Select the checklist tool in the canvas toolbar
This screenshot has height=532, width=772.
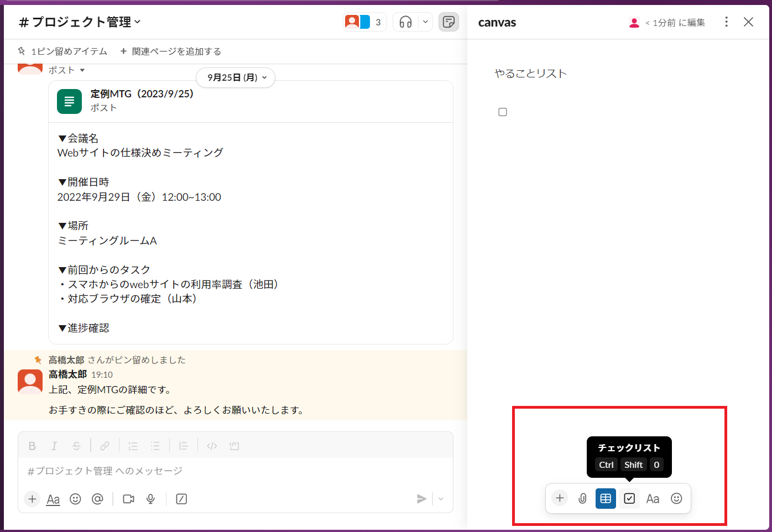[x=629, y=498]
